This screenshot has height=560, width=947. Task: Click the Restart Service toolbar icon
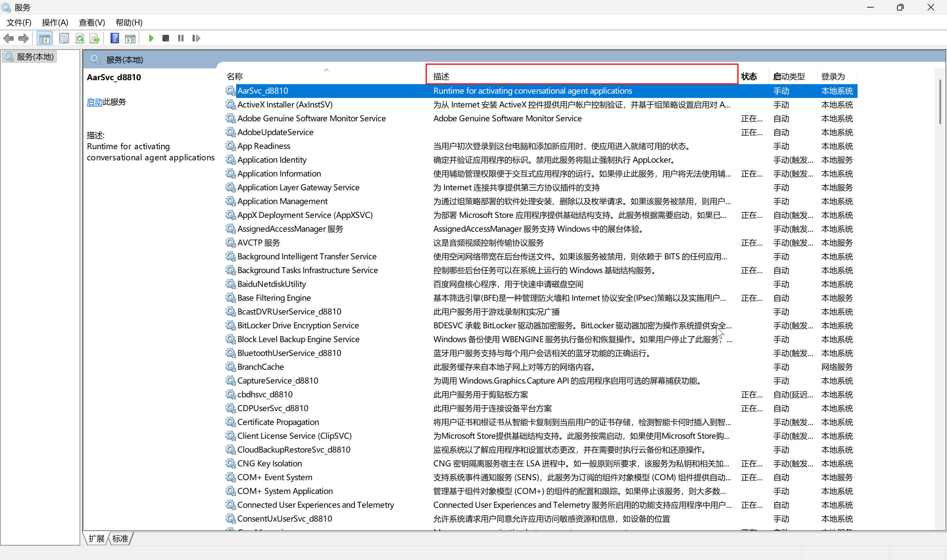pyautogui.click(x=196, y=38)
